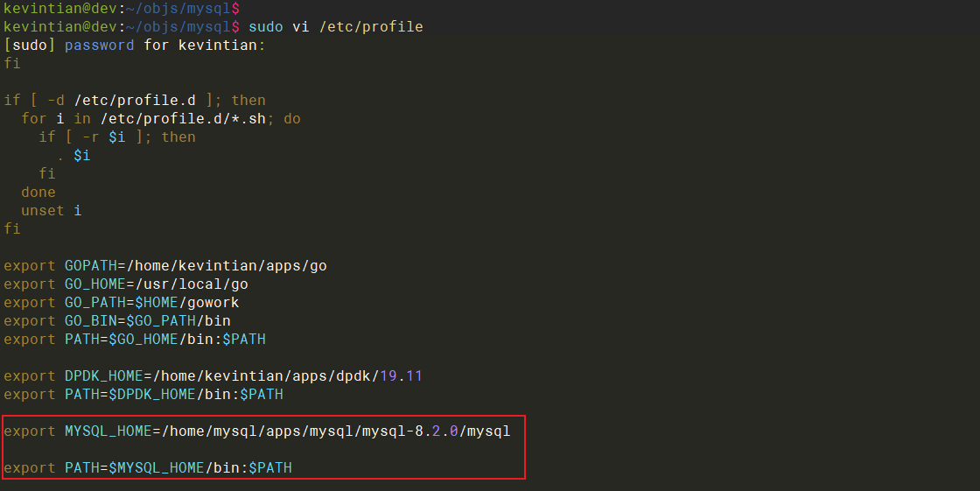
Task: Click the GO_BIN=$GO_PATH/bin line
Action: [x=117, y=321]
